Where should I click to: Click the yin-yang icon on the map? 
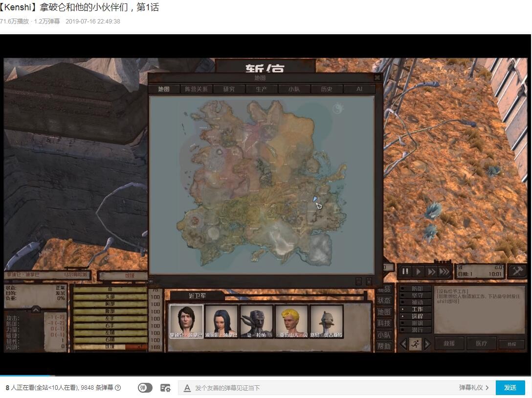pos(338,109)
